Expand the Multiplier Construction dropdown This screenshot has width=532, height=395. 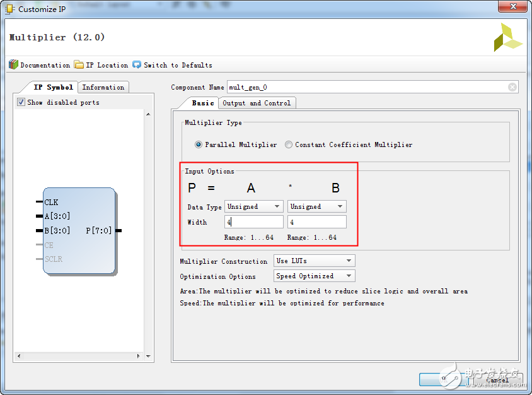pyautogui.click(x=314, y=261)
